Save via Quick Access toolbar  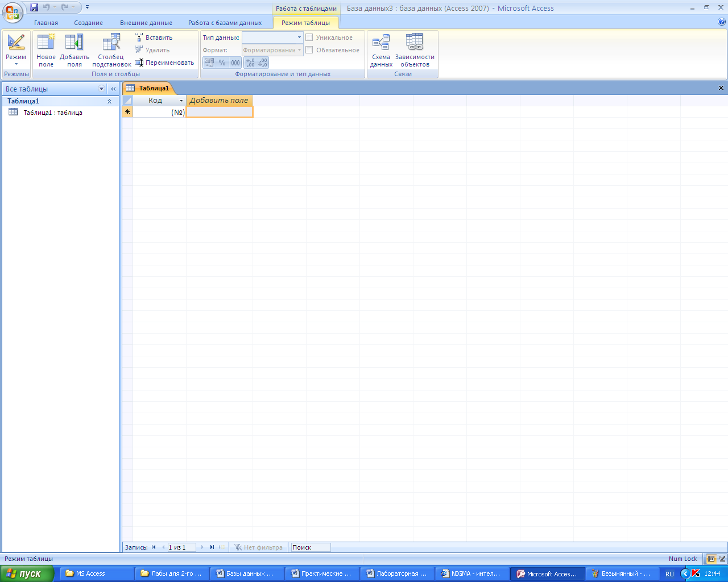(x=34, y=7)
